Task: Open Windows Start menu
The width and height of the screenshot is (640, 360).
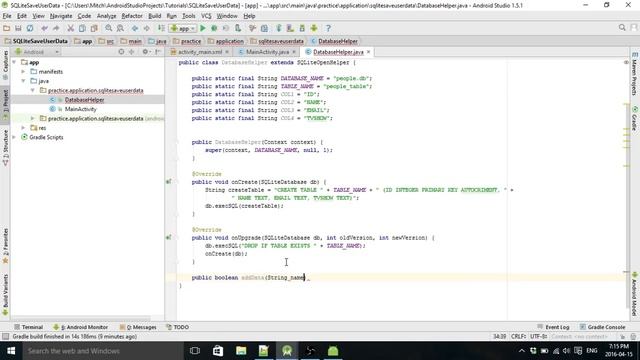Action: [x=11, y=351]
